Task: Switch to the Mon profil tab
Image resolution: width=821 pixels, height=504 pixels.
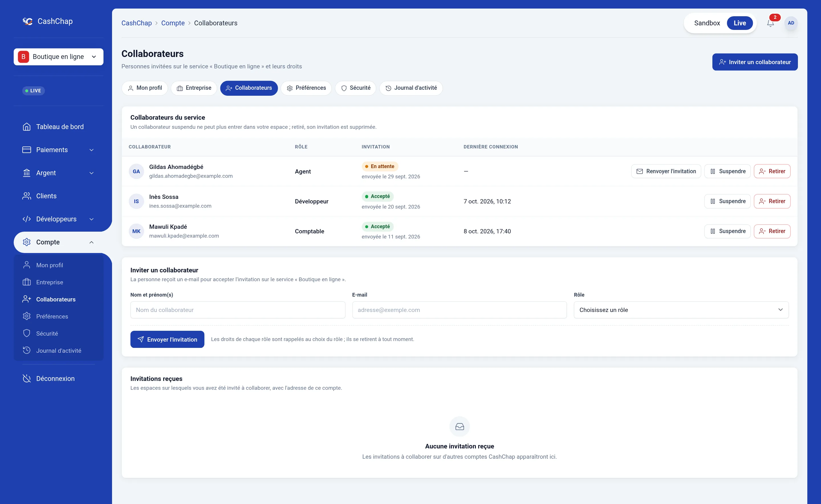Action: pyautogui.click(x=145, y=88)
